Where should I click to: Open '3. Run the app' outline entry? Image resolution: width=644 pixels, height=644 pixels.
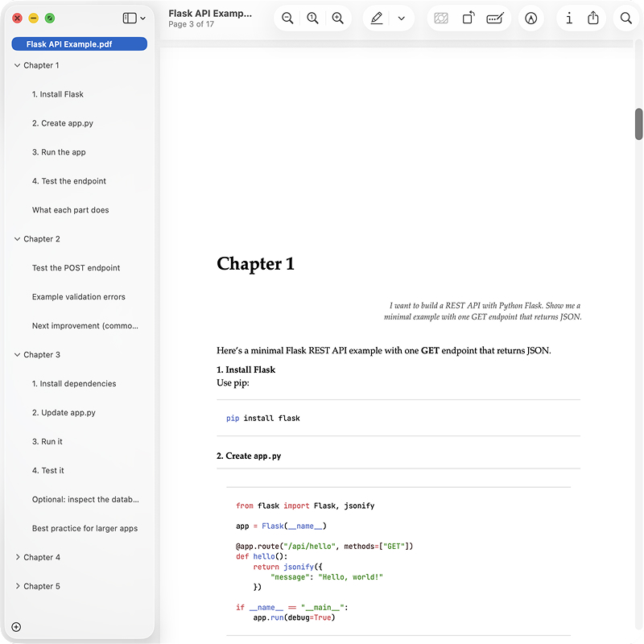click(59, 152)
